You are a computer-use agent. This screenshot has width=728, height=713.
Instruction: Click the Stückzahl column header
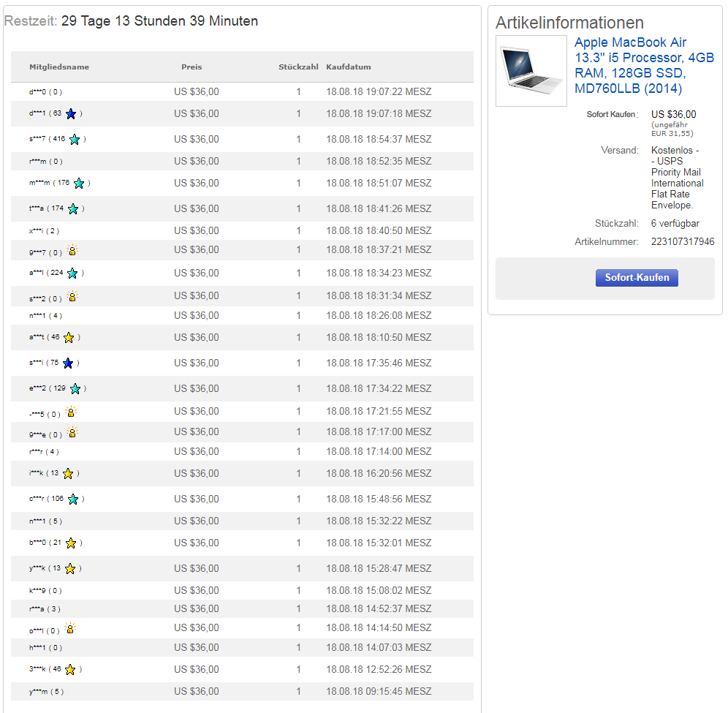point(298,67)
